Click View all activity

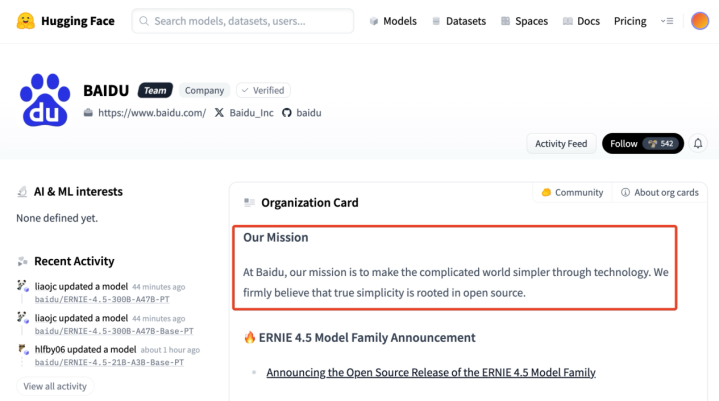(x=55, y=386)
